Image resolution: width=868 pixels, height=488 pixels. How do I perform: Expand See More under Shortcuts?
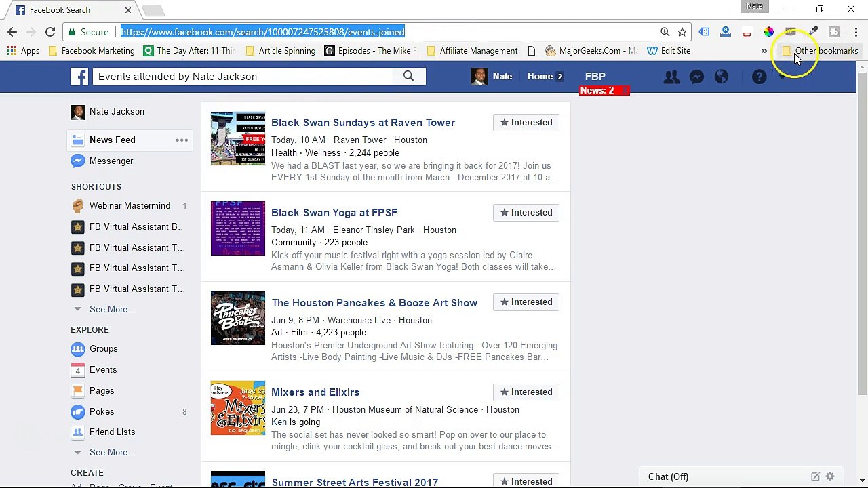click(x=112, y=310)
